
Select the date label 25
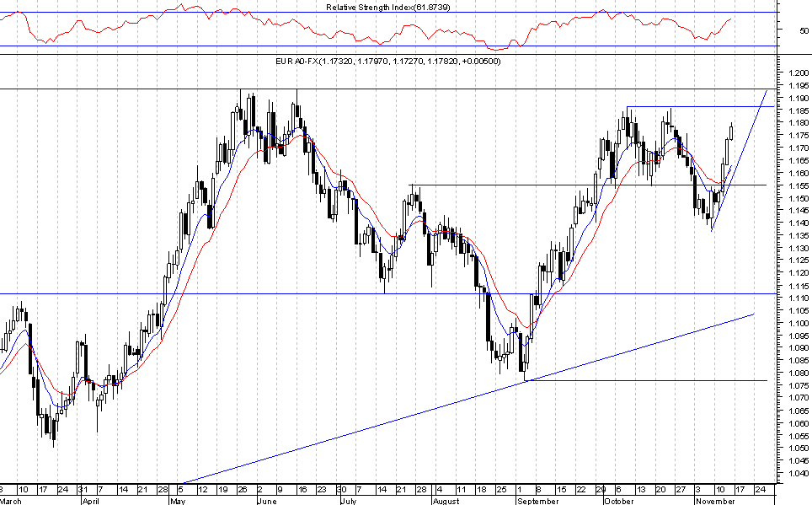coord(501,490)
